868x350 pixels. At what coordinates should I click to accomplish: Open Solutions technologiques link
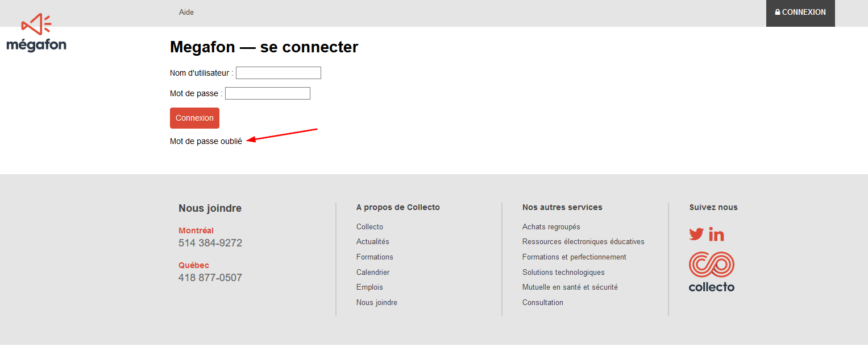563,273
